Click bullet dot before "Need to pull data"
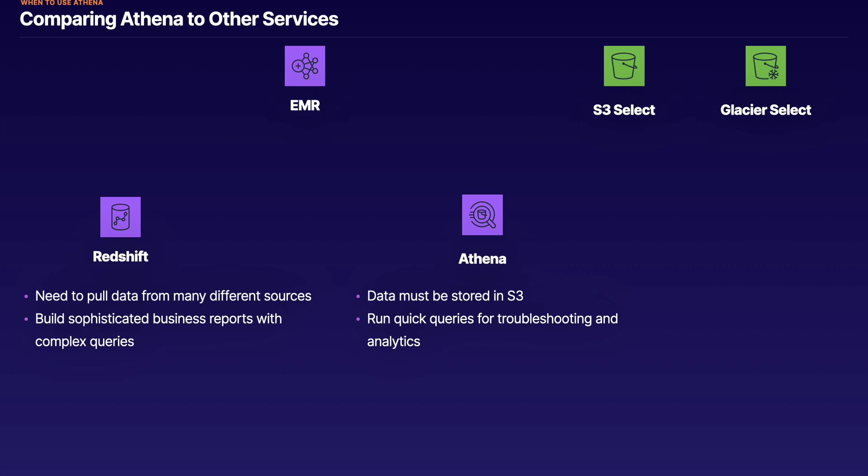The image size is (868, 476). click(26, 296)
